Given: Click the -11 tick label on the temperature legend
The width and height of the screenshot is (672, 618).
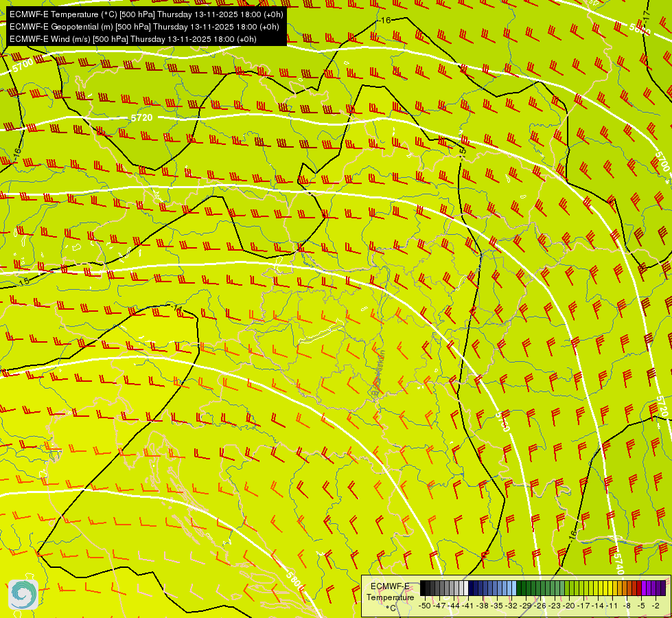Looking at the screenshot, I should coord(612,606).
